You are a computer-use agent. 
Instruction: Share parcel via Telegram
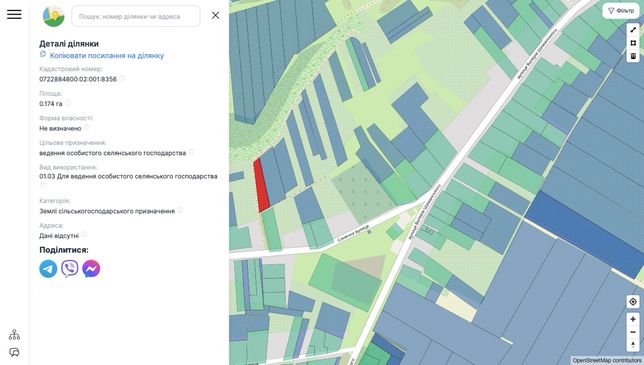(48, 269)
